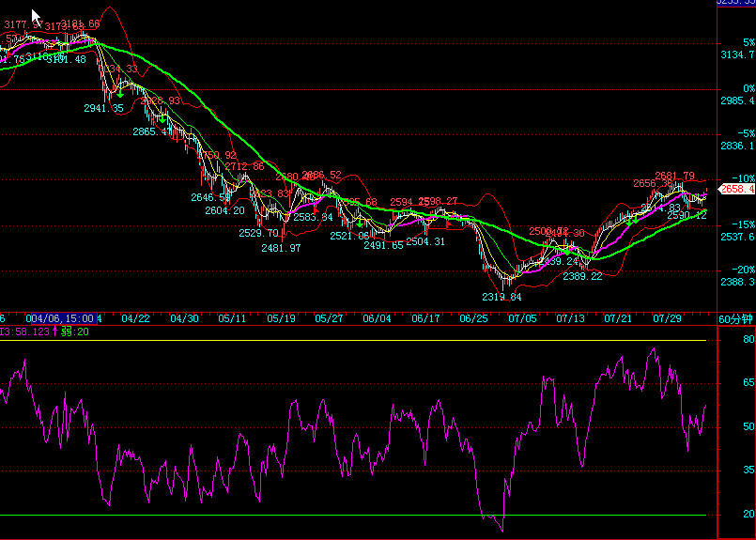Click the 2521.06 low price label
The image size is (756, 540).
click(349, 236)
